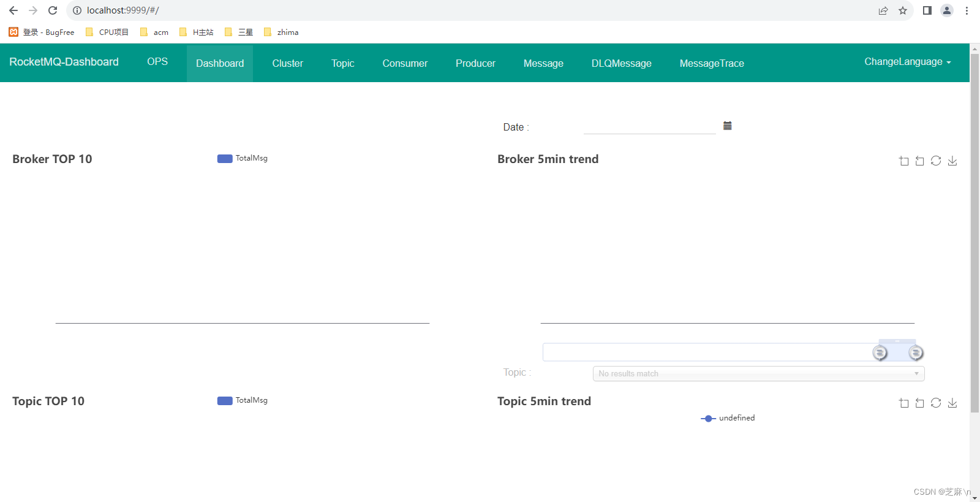Open the H主站 bookmark folder
The image size is (980, 502).
coord(197,32)
